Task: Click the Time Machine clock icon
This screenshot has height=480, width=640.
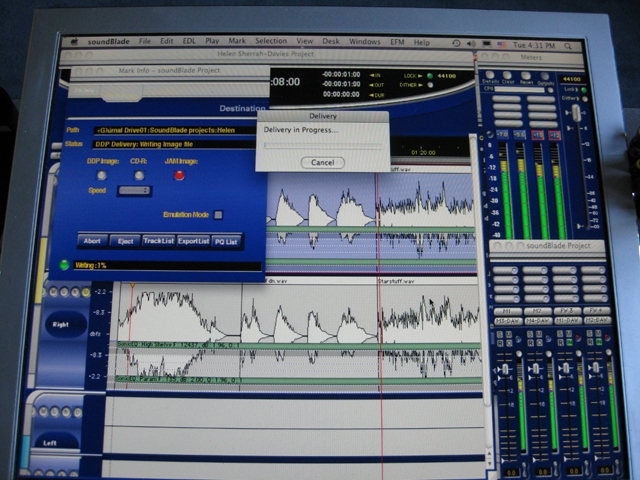Action: [x=456, y=43]
